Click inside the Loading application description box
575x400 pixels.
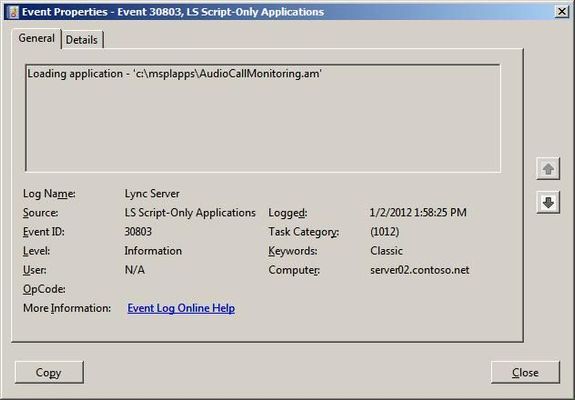[x=263, y=118]
